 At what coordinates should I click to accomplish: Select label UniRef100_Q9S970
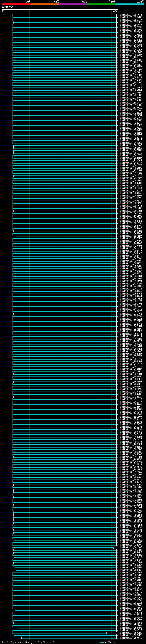pos(131,263)
